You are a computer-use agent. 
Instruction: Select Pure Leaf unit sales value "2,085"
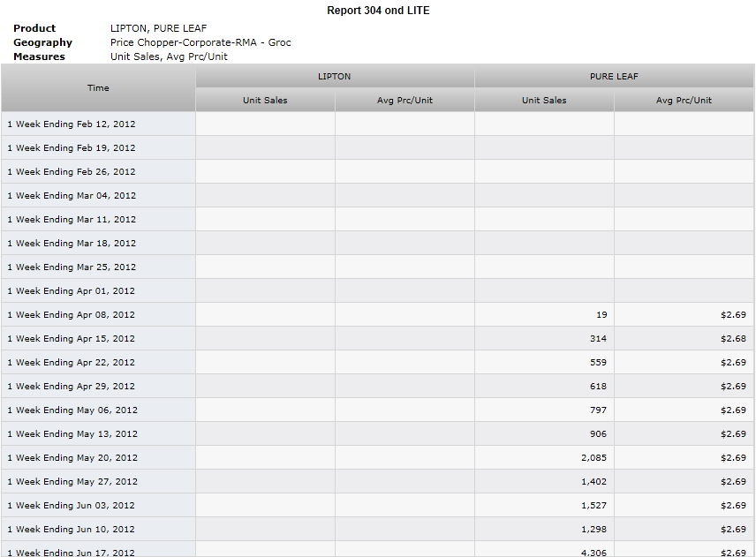pos(594,458)
